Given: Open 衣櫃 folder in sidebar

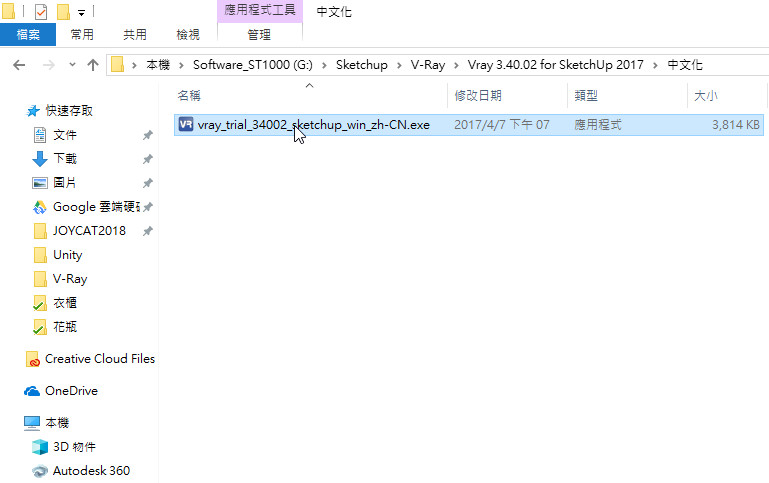Looking at the screenshot, I should pos(65,303).
